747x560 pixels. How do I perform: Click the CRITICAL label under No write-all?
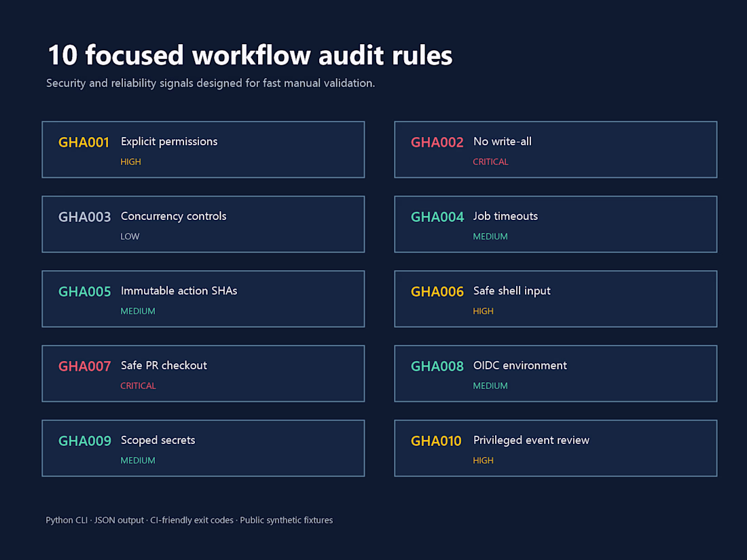(x=490, y=162)
